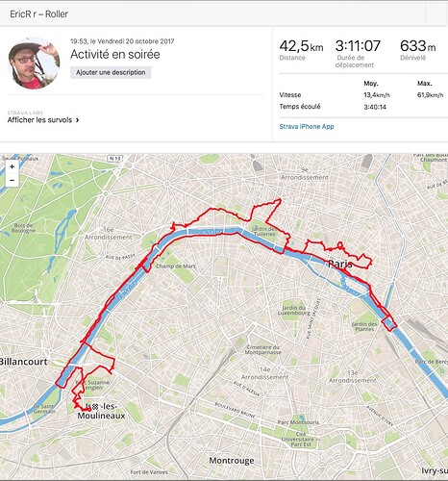The image size is (448, 481).
Task: Zoom out the map with minus button
Action: coord(12,180)
